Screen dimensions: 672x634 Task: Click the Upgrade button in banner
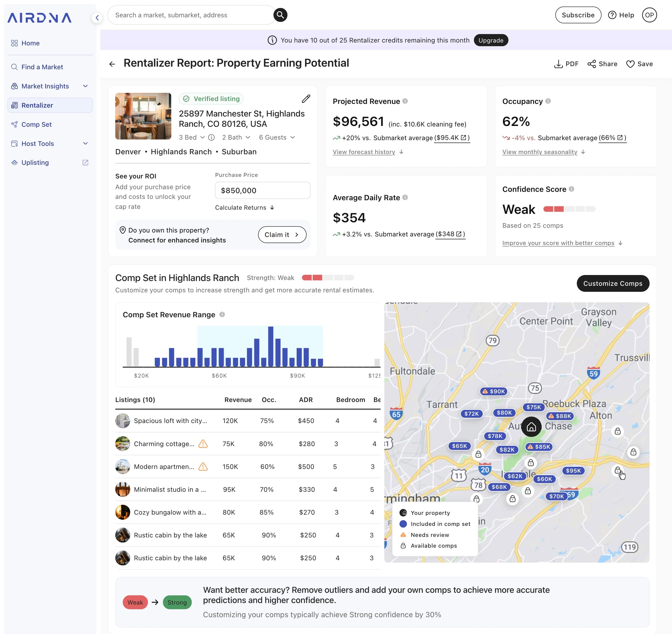coord(491,40)
